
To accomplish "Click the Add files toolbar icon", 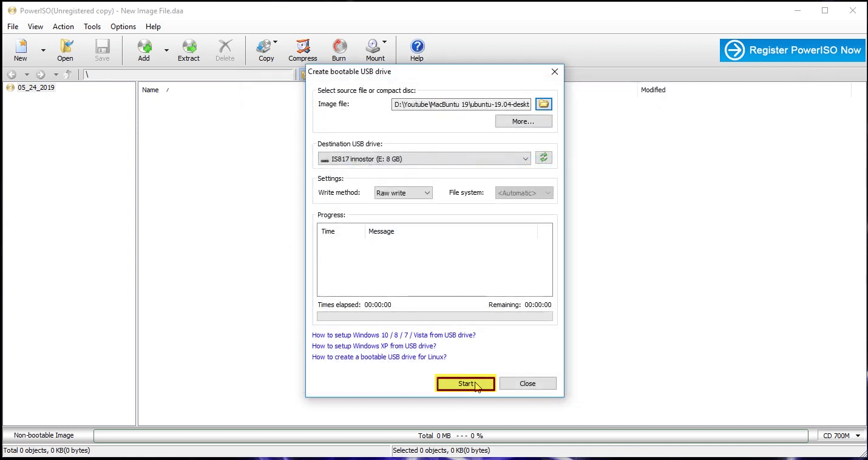I will coord(144,50).
